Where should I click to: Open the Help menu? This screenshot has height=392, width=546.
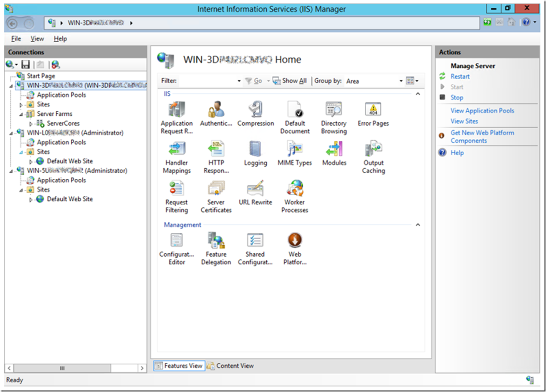(x=60, y=38)
